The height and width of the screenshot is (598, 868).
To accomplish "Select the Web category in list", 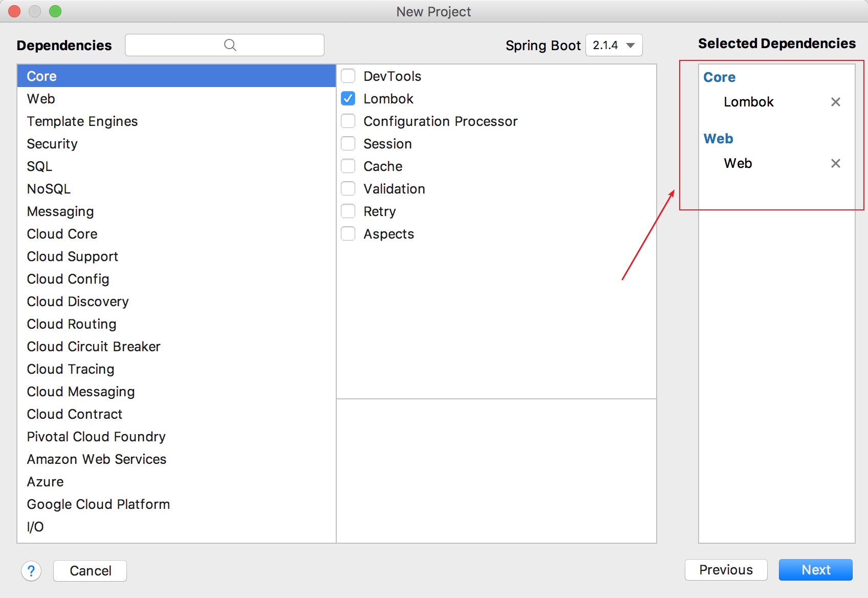I will tap(41, 99).
